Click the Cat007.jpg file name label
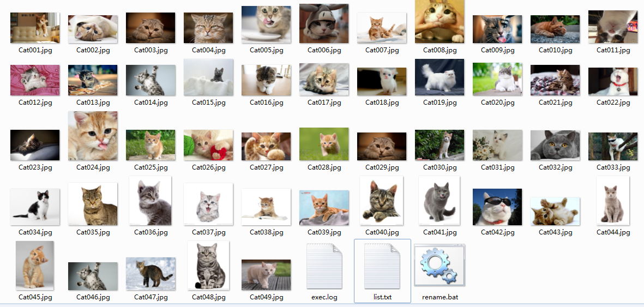Viewport: 644px width, 307px height. [382, 50]
